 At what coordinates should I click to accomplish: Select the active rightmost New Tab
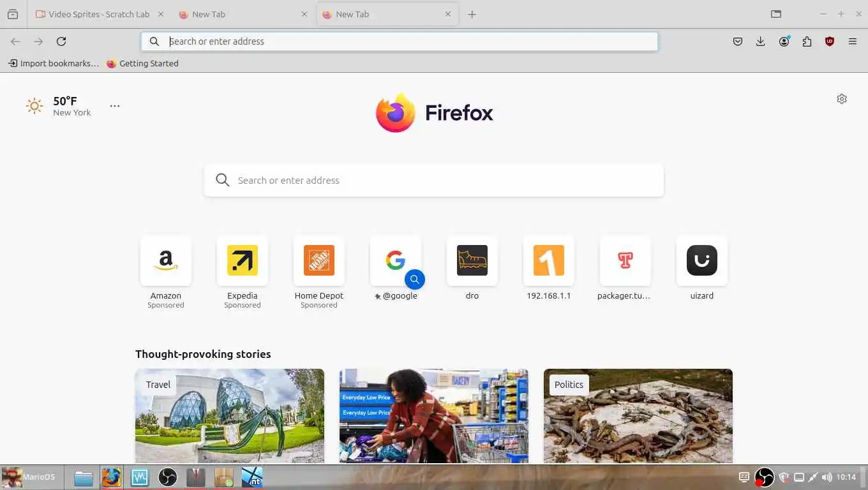tap(387, 14)
